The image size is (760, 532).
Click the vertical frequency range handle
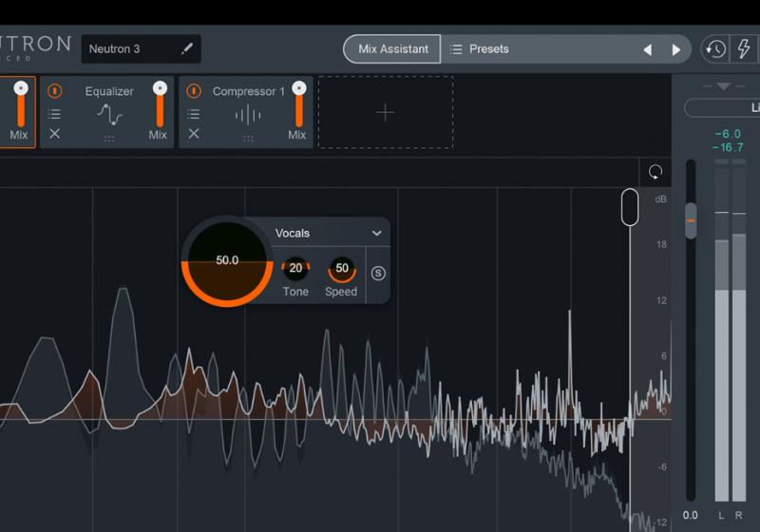point(630,207)
